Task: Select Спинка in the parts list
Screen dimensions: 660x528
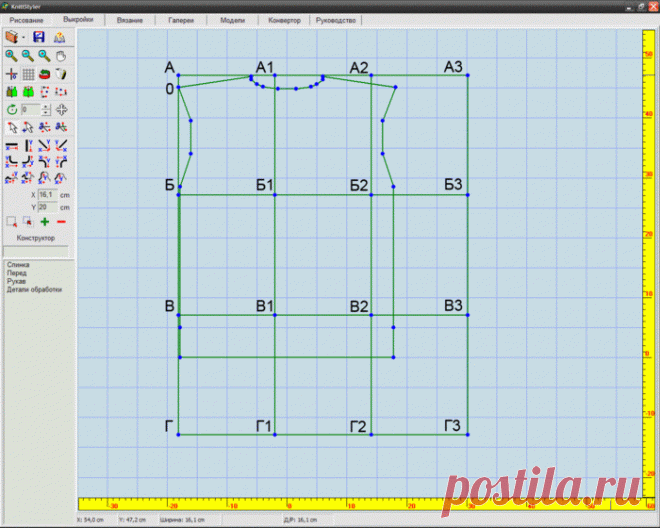Action: [18, 265]
